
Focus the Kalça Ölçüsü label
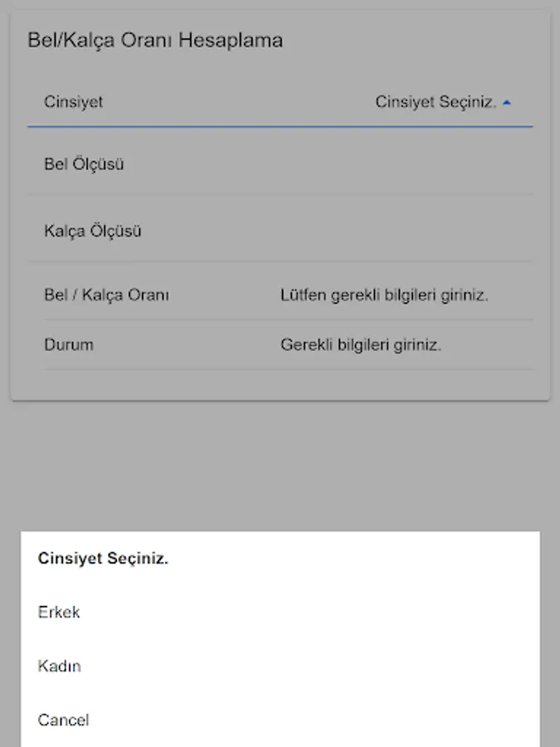[92, 231]
